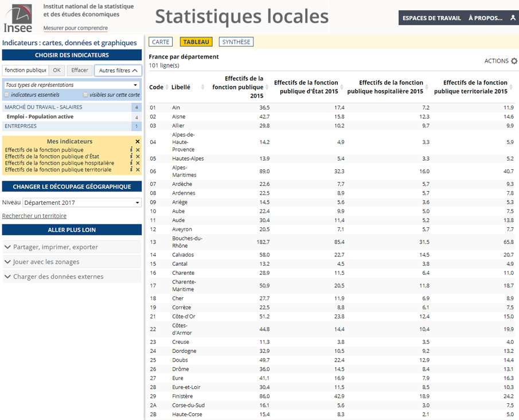Click the Libellé cell 'Calvados'

pos(183,255)
